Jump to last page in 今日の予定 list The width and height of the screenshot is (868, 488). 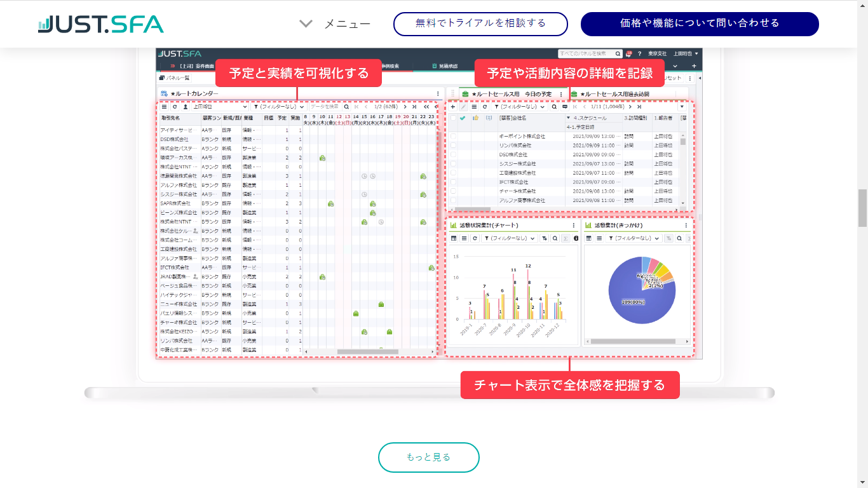pyautogui.click(x=639, y=107)
